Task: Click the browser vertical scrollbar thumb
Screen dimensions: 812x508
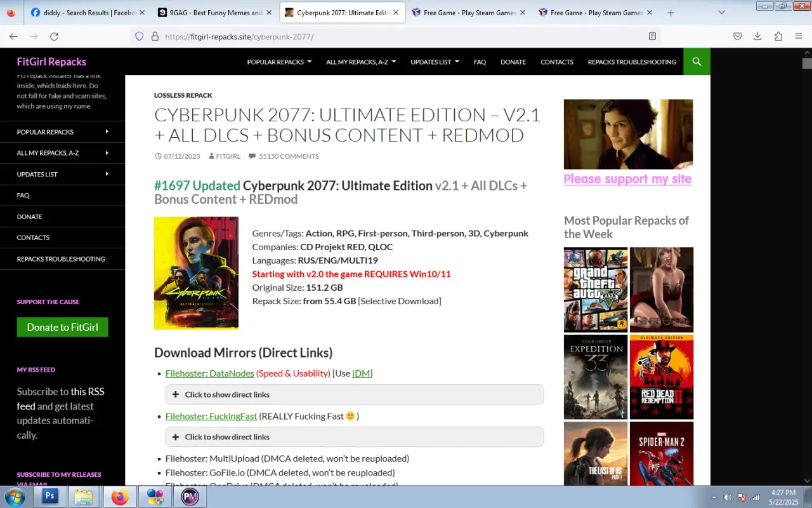Action: pyautogui.click(x=807, y=63)
